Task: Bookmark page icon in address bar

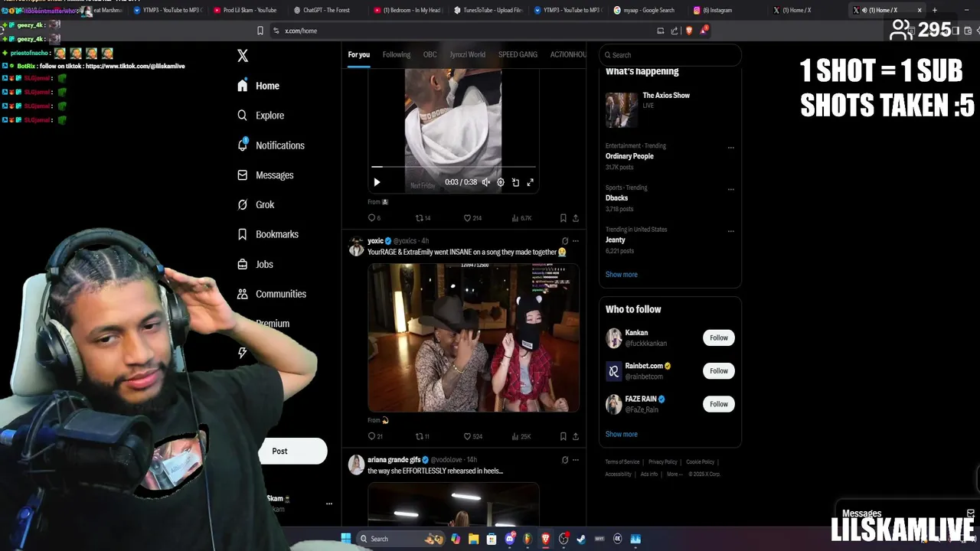Action: click(260, 31)
